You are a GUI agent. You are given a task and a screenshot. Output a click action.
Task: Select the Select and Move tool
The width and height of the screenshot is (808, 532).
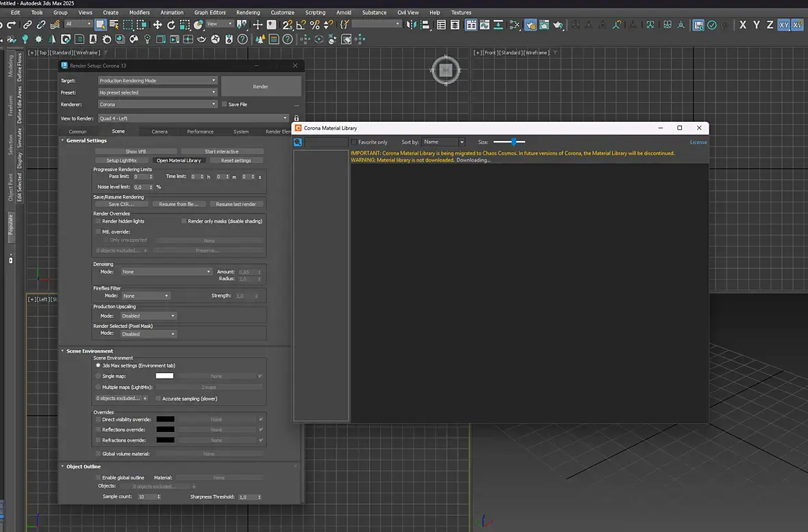click(157, 25)
